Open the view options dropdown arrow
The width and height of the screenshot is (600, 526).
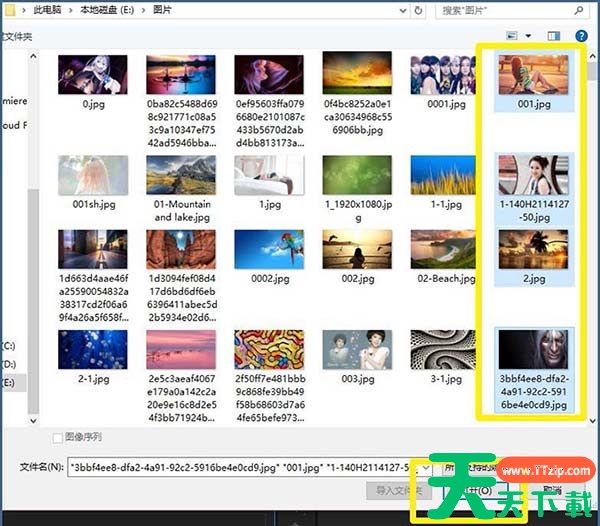click(528, 36)
